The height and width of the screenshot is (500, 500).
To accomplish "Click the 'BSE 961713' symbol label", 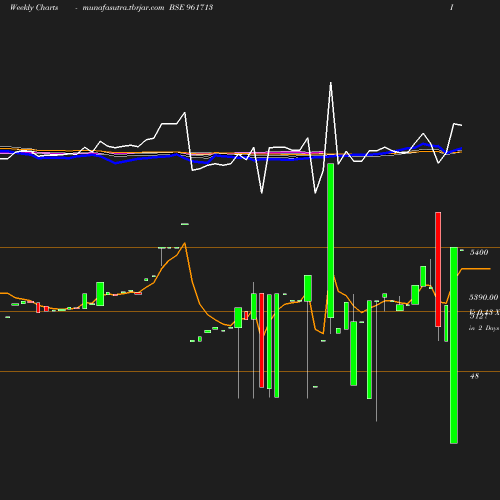I will [x=191, y=7].
